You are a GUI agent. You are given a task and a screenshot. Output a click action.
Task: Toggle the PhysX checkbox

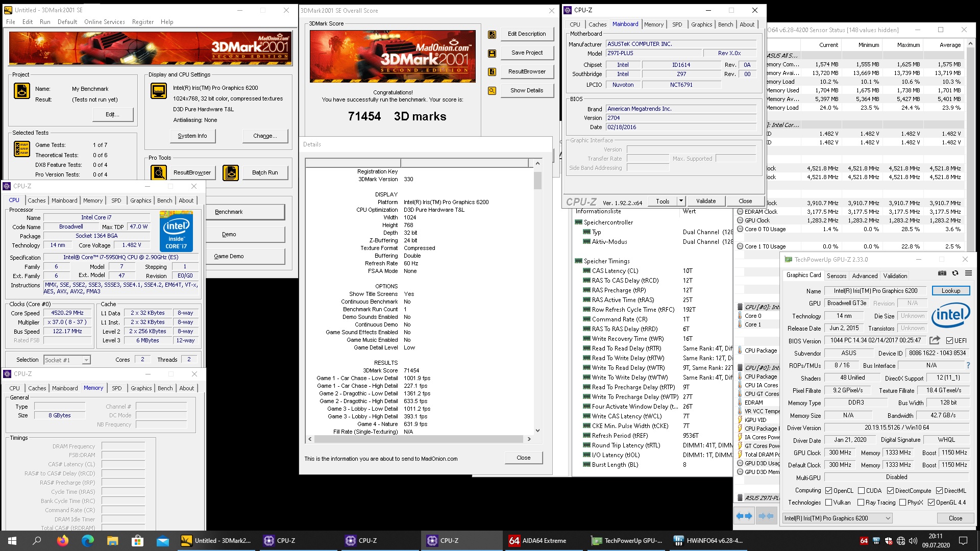click(x=902, y=502)
